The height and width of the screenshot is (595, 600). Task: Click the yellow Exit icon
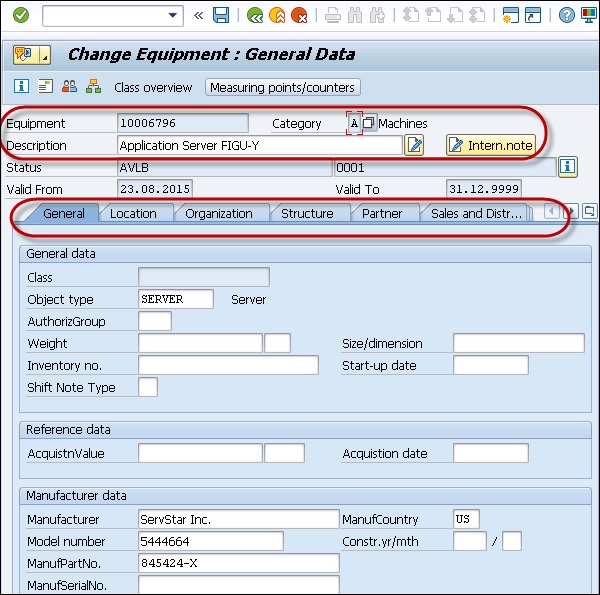(x=277, y=15)
